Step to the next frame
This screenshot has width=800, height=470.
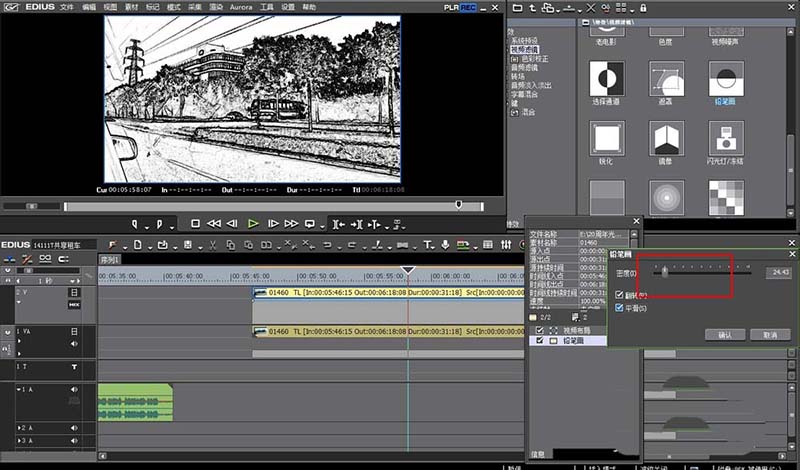tap(273, 224)
